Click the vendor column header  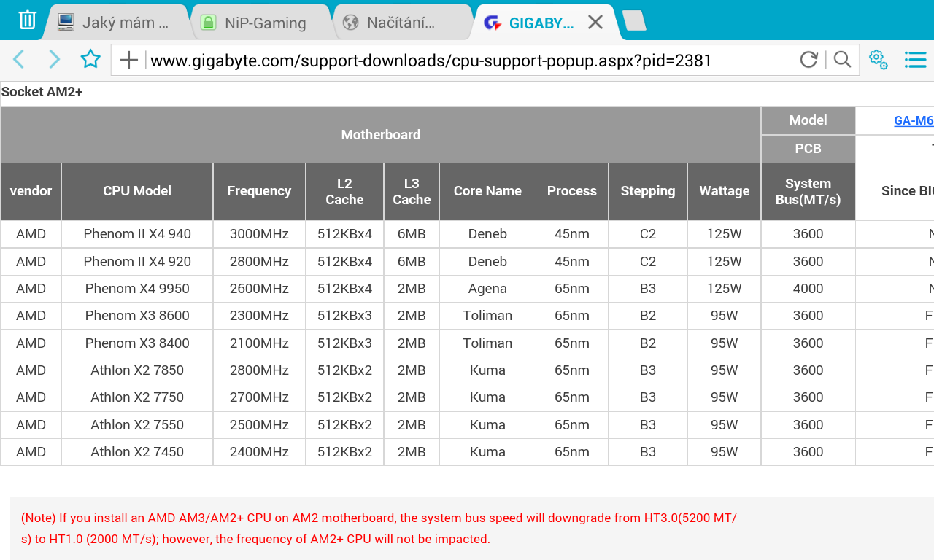(31, 191)
